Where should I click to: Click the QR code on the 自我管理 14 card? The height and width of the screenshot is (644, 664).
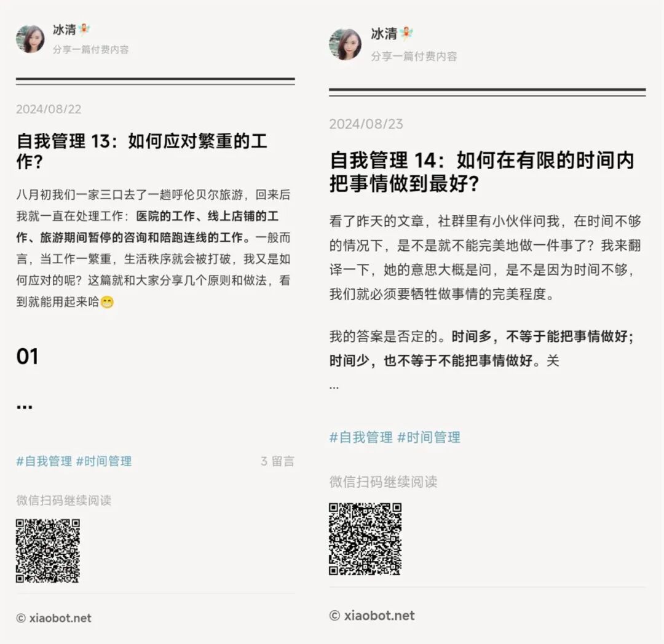[365, 539]
